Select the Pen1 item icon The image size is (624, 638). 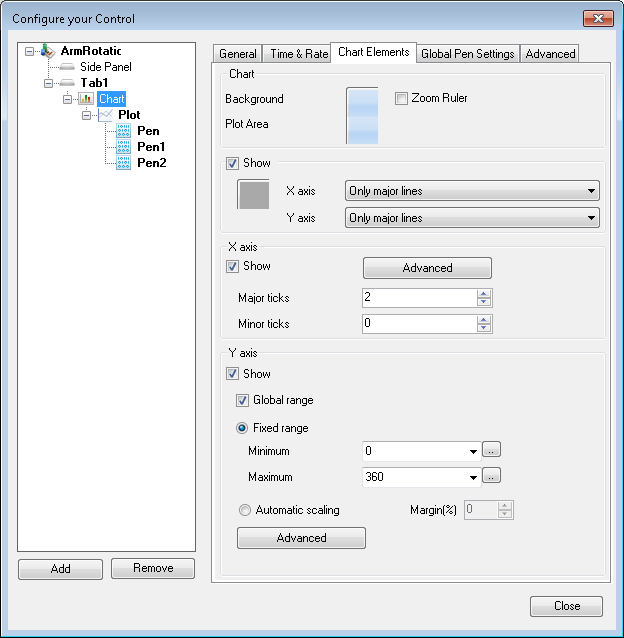tap(124, 147)
